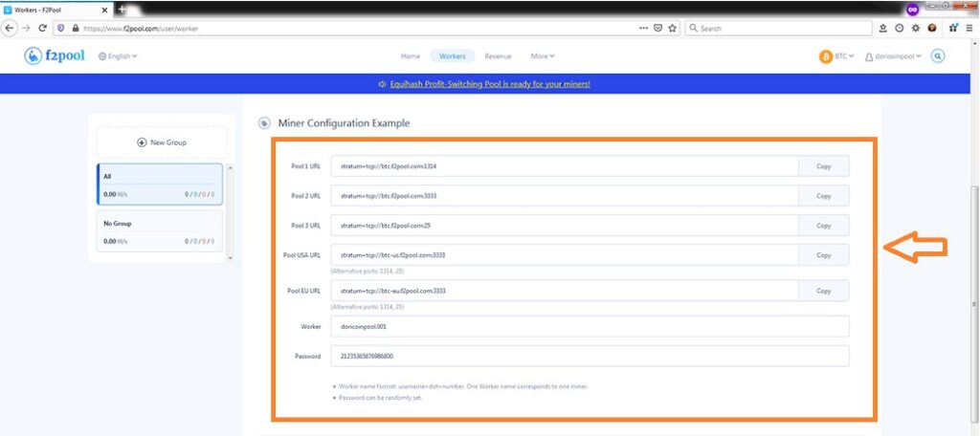Click the Worker name format note
The width and height of the screenshot is (980, 436).
click(x=463, y=386)
